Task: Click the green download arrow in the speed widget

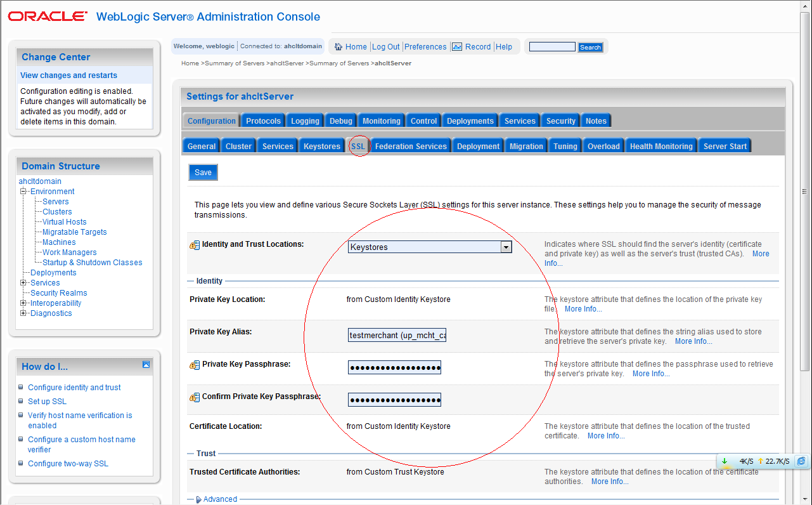Action: tap(725, 461)
